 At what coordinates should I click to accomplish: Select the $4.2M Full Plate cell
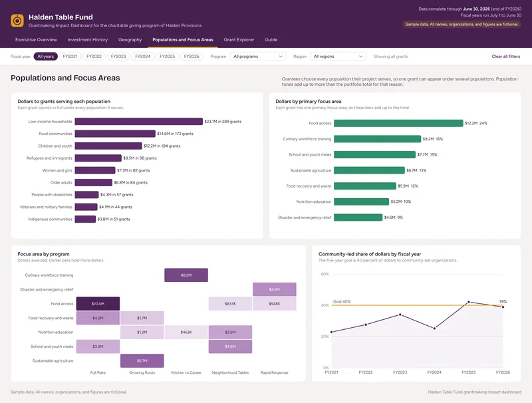[x=98, y=318]
